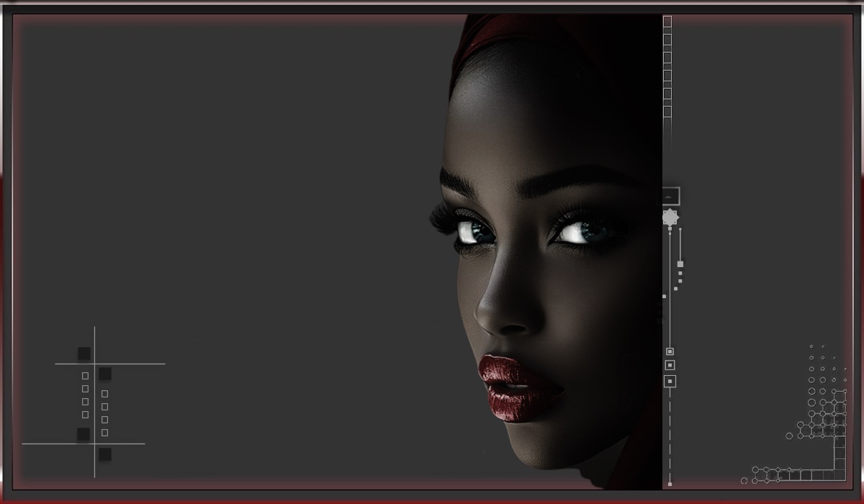Click the lowest square of the top-right vertical strip

click(x=667, y=112)
